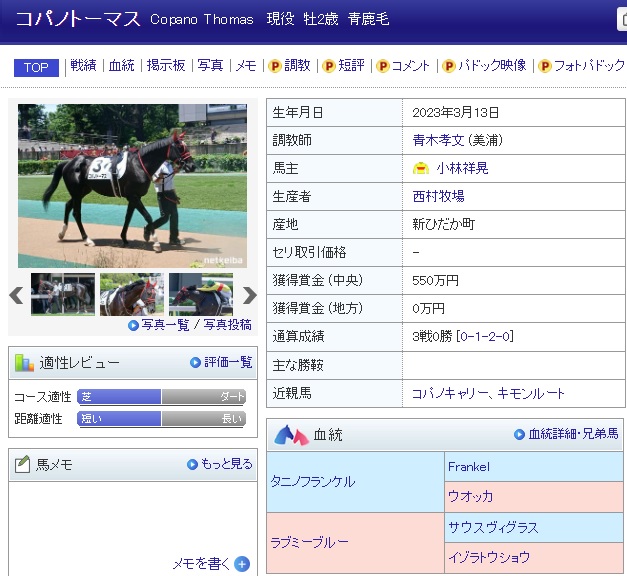Click the premium P icon beside コメント
Image resolution: width=627 pixels, height=576 pixels.
point(381,66)
